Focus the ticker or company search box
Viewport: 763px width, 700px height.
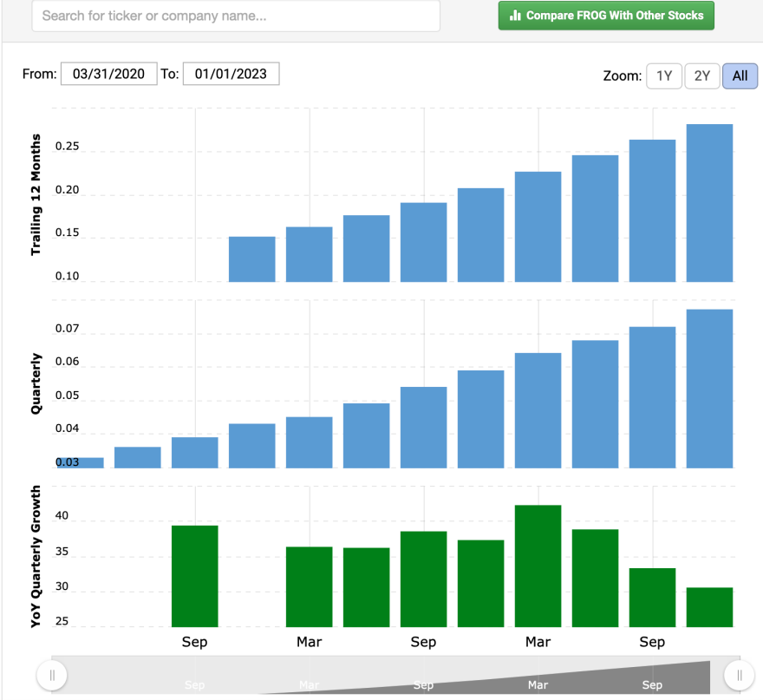coord(236,16)
